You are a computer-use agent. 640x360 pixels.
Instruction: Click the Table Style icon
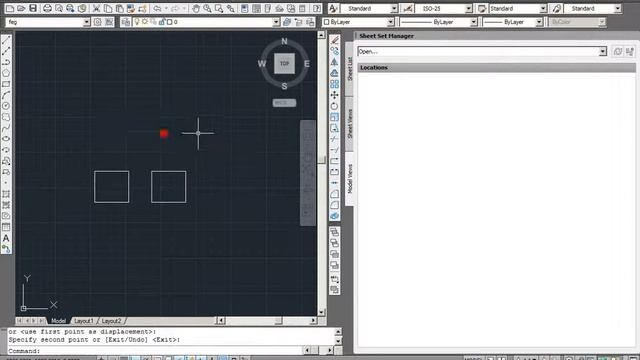point(482,8)
